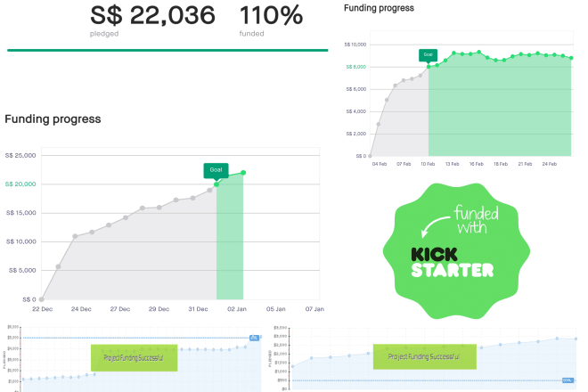Click the Goal marker in the February chart

428,54
